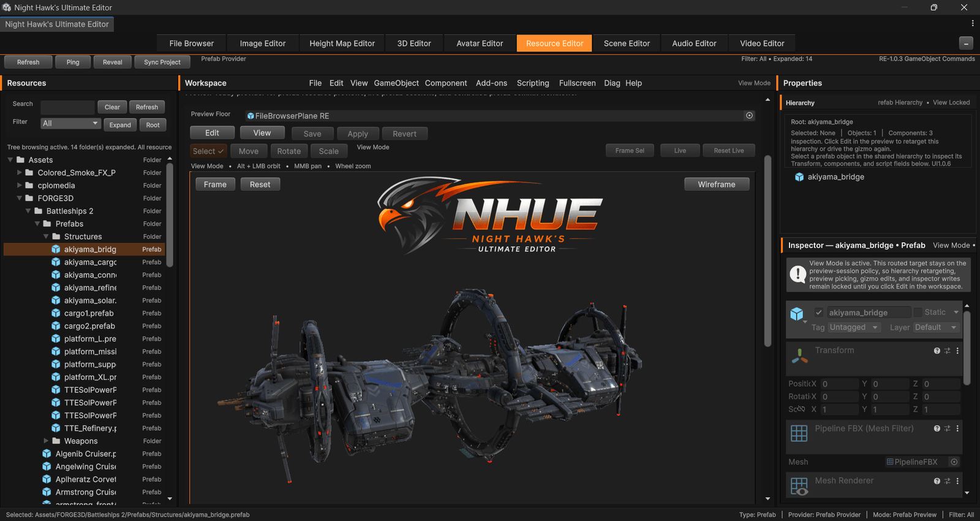
Task: Open the Avatar Editor tab
Action: (x=480, y=44)
